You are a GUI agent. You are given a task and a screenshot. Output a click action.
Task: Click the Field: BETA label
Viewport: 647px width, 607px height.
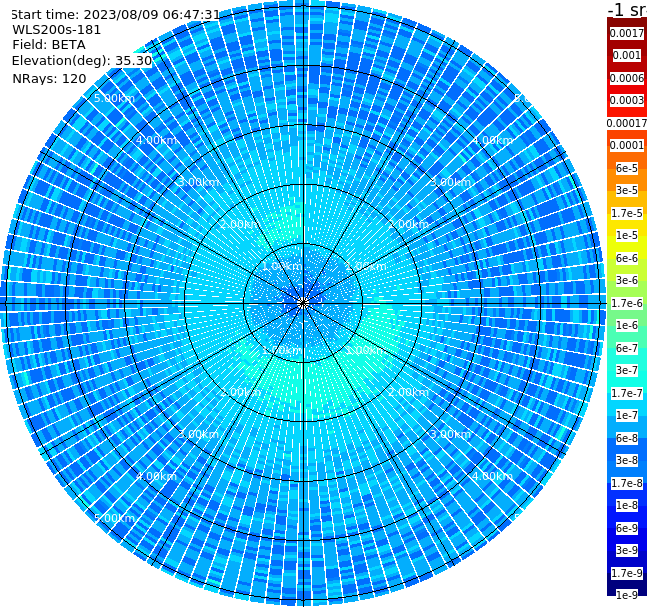point(49,45)
